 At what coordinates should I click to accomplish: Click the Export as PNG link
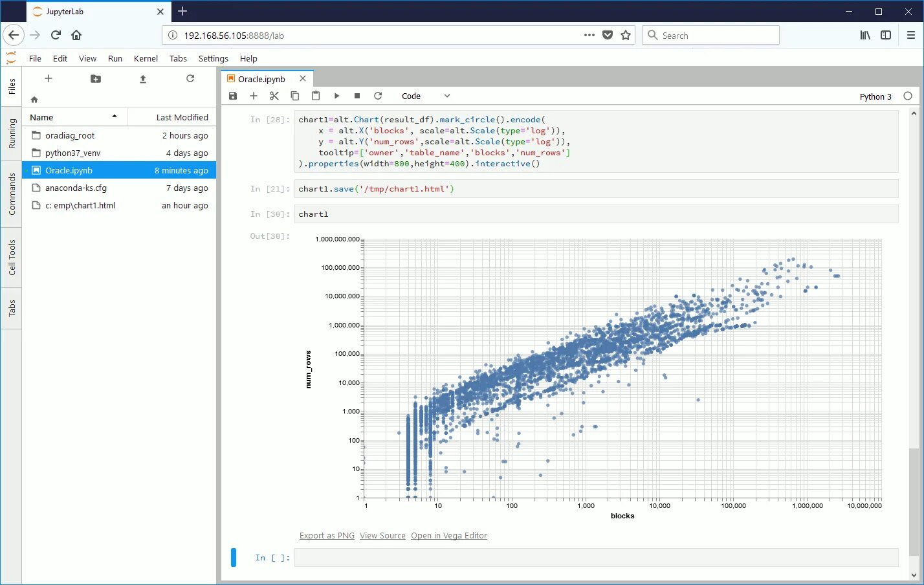327,535
